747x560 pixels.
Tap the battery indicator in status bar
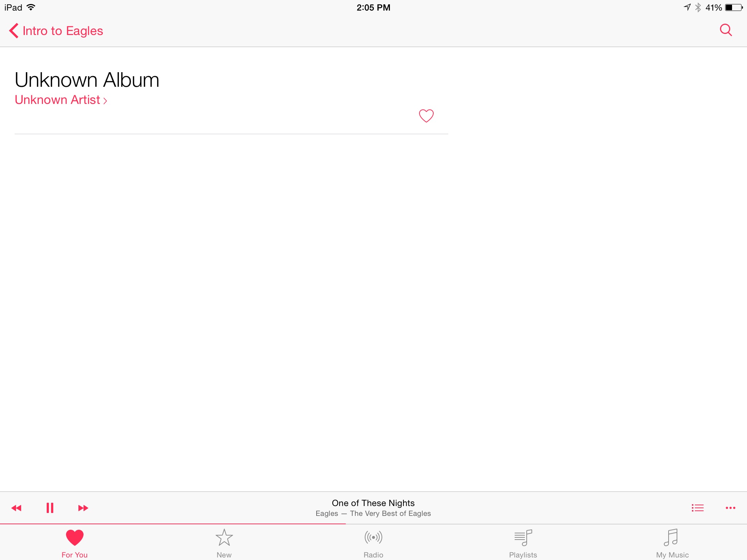point(734,7)
